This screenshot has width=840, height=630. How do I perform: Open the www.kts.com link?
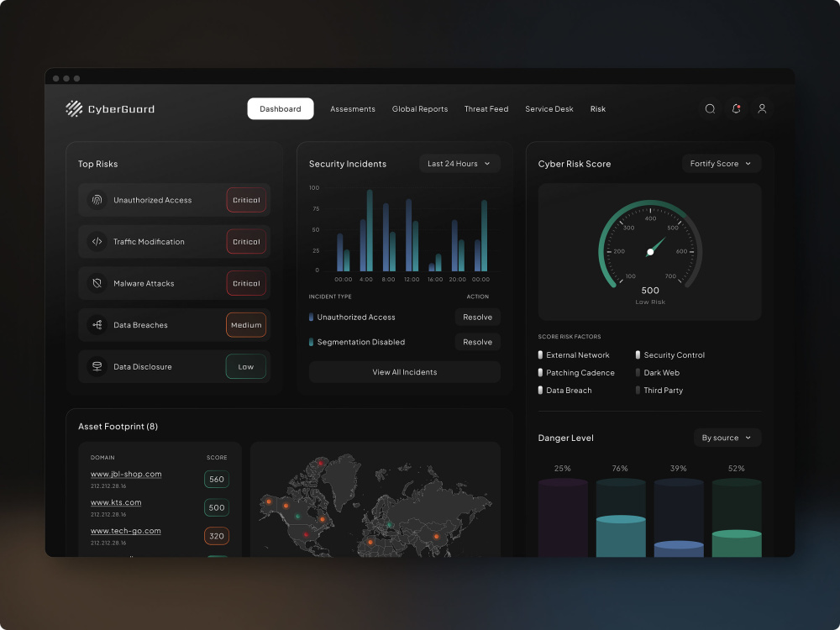[116, 502]
